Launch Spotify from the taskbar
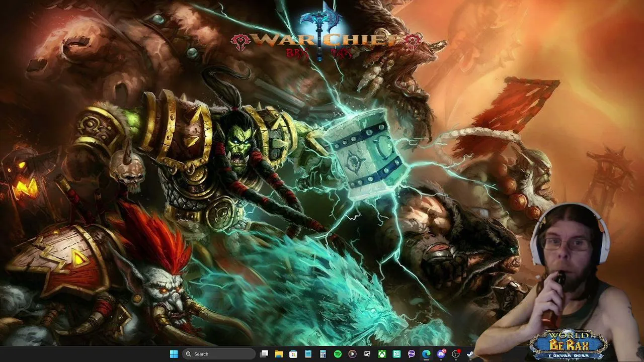Screen dimensions: 644x362 [338, 354]
